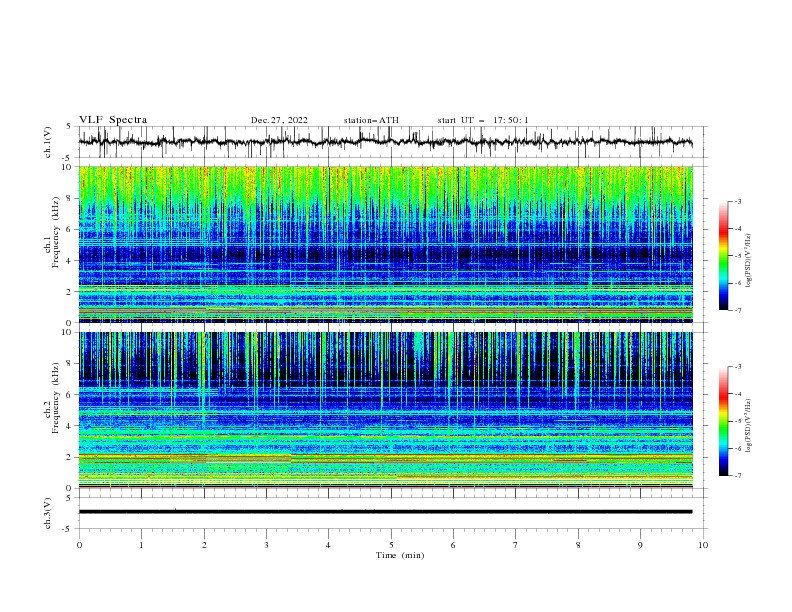
Task: Click the "2" frequency tick on ch.2 spectrogram
Action: pyautogui.click(x=70, y=457)
